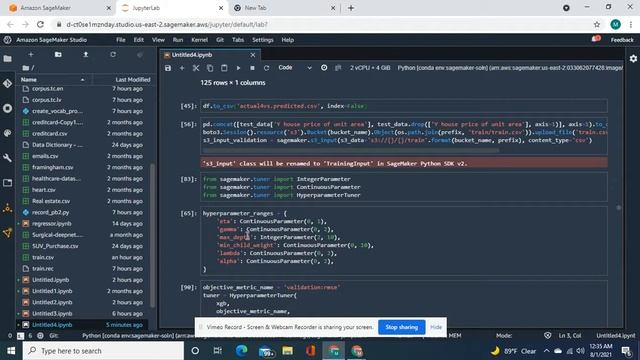The width and height of the screenshot is (640, 360).
Task: Restart the kernel icon
Action: pyautogui.click(x=267, y=68)
